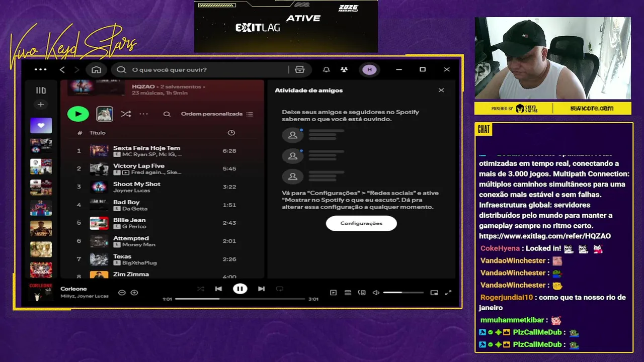Click chat username 'CokeHyena'
The image size is (644, 362).
(500, 248)
